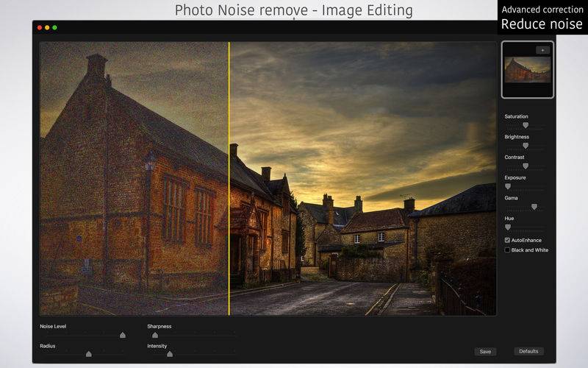Screen dimensions: 588x368
Task: Click the Hue slider handle
Action: (508, 227)
